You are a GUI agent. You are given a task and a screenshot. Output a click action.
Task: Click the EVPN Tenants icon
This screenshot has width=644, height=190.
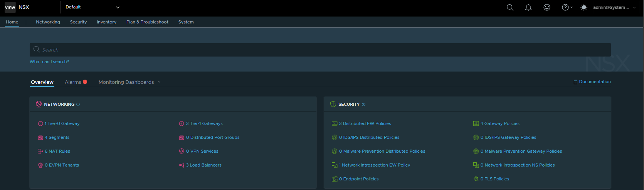coord(40,165)
